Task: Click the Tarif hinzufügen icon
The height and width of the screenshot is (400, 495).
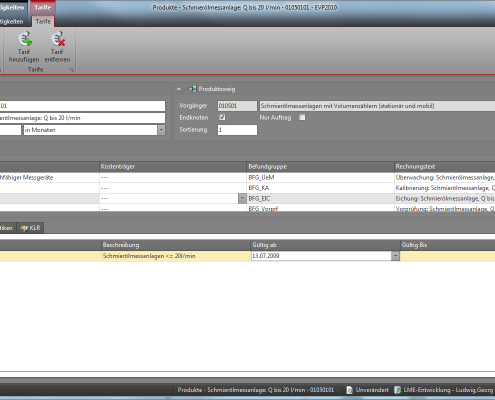Action: point(24,39)
